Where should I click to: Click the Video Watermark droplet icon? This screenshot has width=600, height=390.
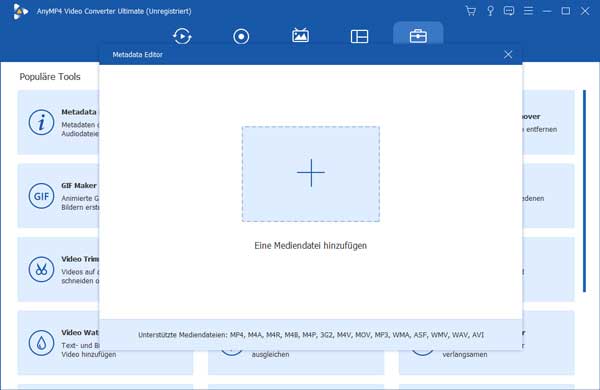tap(41, 343)
